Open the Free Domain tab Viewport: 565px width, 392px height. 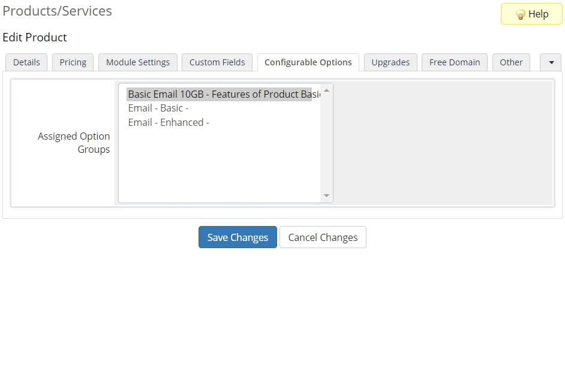pos(455,62)
